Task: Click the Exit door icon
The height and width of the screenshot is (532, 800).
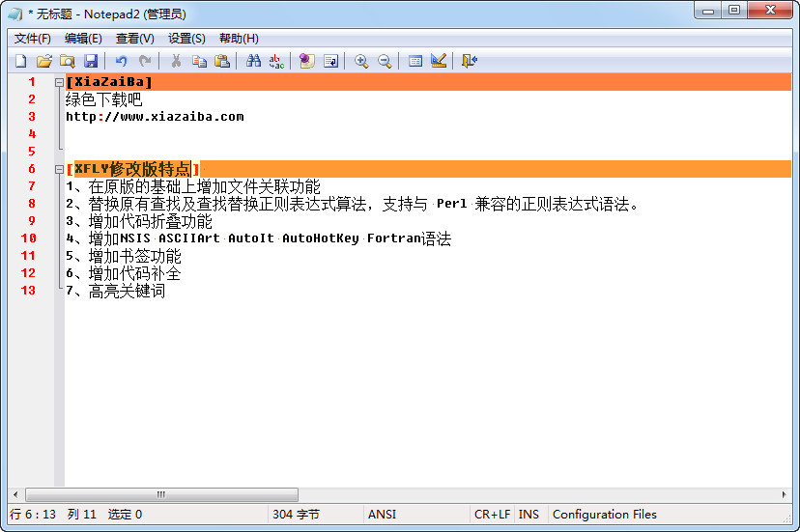Action: (x=470, y=61)
